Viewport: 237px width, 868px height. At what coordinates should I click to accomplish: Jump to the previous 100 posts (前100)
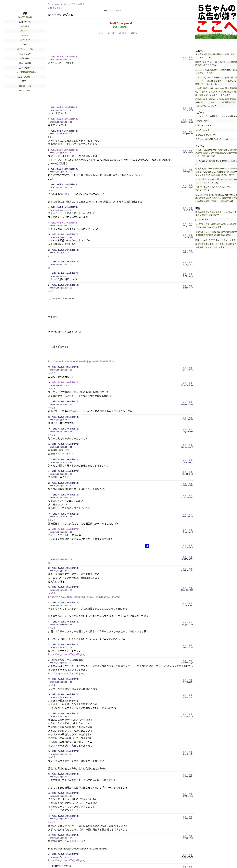(x=111, y=33)
